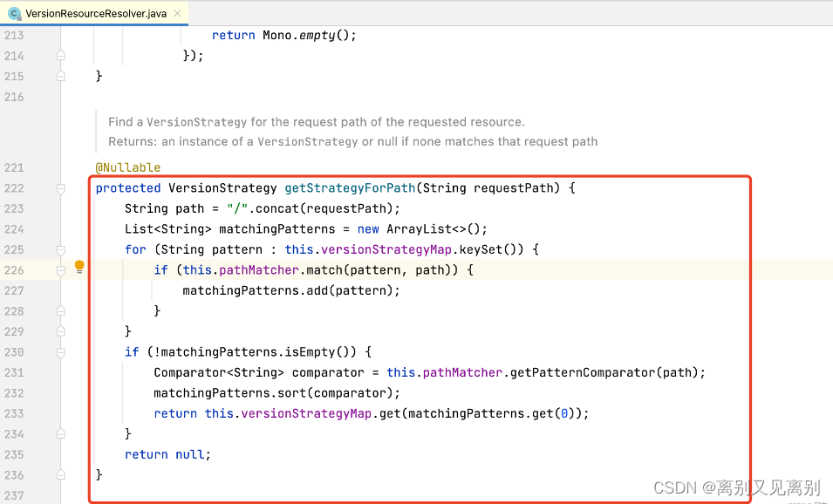
Task: Toggle fold end marker at line 214
Action: [x=60, y=55]
